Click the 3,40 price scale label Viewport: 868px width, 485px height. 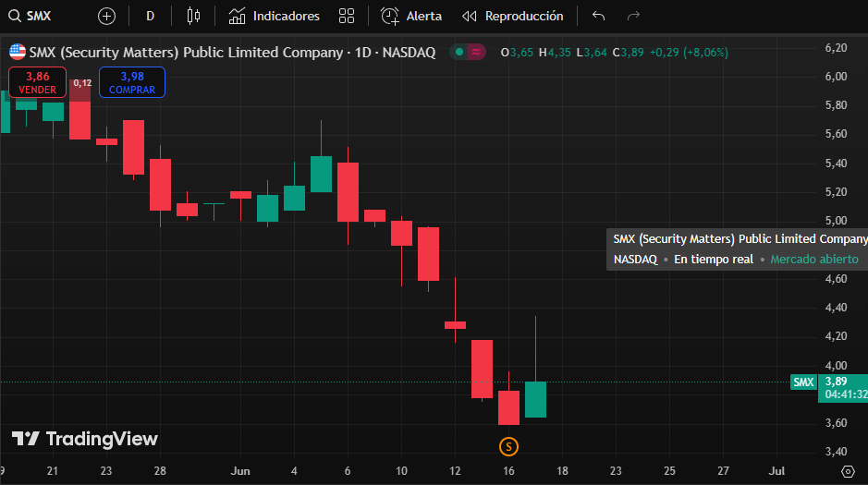(836, 452)
